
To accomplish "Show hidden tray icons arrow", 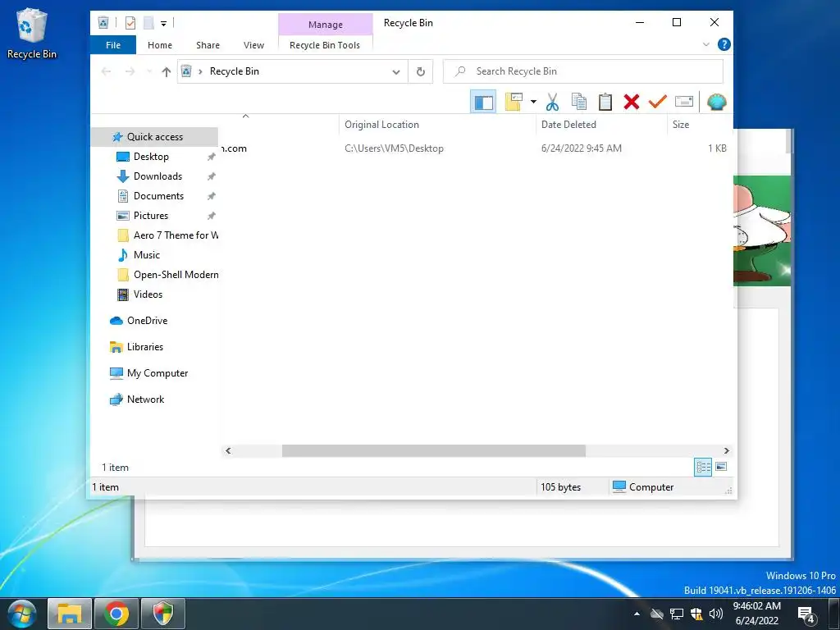I will pyautogui.click(x=637, y=614).
